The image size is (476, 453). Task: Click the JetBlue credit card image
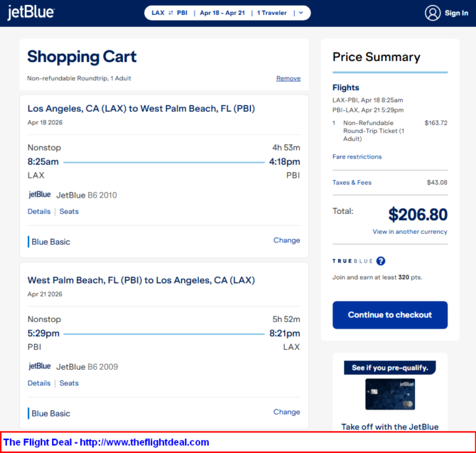click(390, 394)
